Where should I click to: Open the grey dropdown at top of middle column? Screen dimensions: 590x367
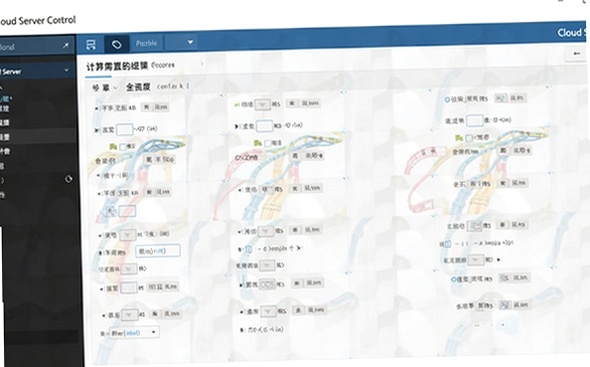pyautogui.click(x=263, y=104)
